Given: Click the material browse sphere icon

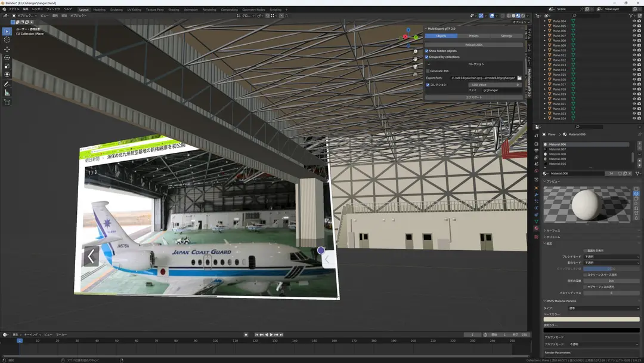Looking at the screenshot, I should (546, 174).
